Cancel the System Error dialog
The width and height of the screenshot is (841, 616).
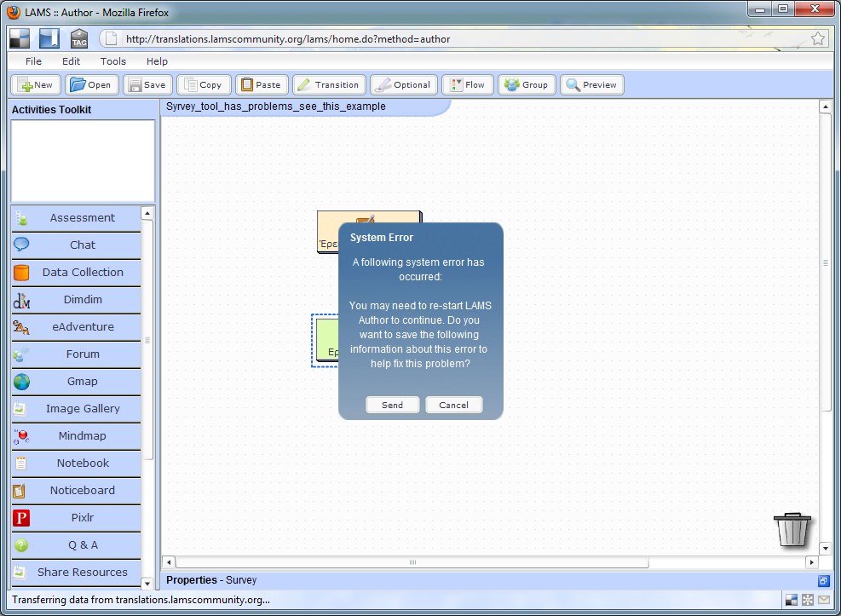pos(453,405)
